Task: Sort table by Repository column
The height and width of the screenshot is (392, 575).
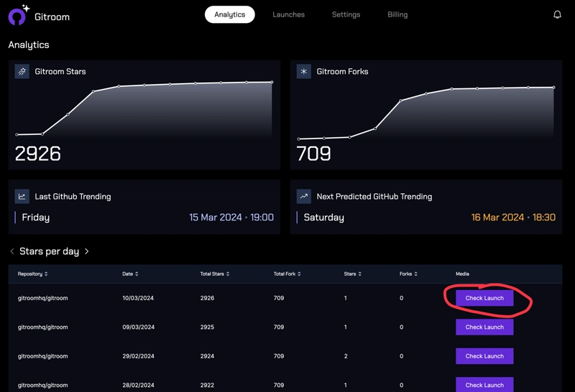Action: tap(32, 274)
